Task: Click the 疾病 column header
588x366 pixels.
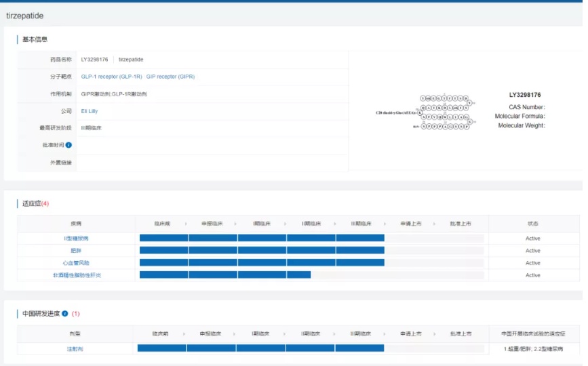Action: tap(76, 223)
